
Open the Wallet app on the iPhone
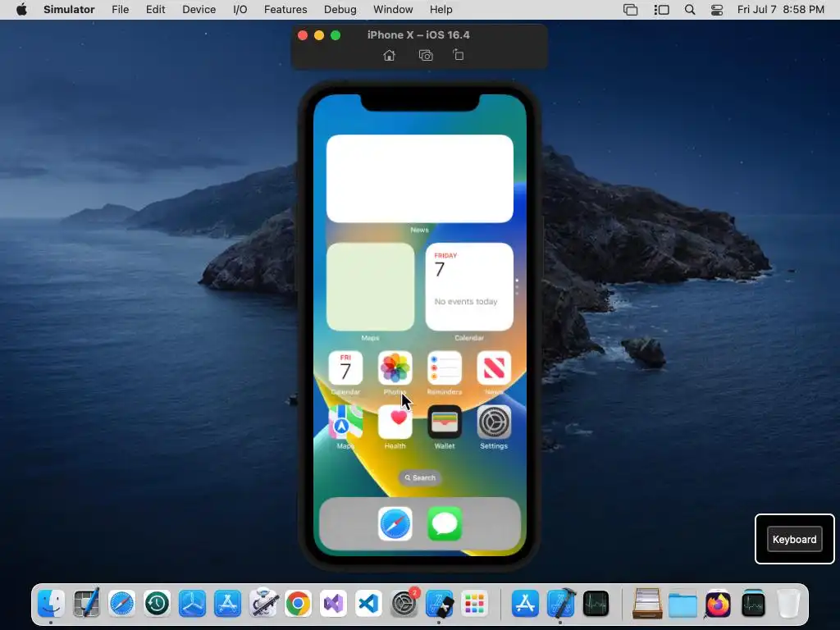pyautogui.click(x=444, y=422)
